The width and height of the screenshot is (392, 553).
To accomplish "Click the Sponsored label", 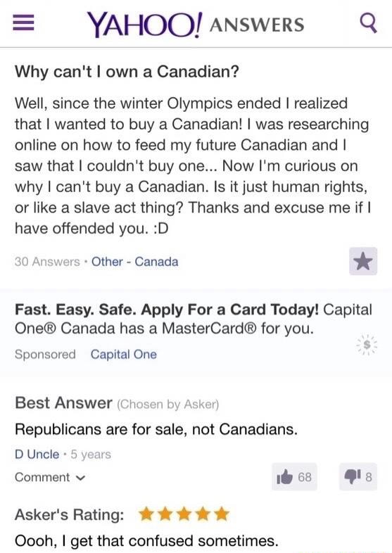I will point(45,354).
